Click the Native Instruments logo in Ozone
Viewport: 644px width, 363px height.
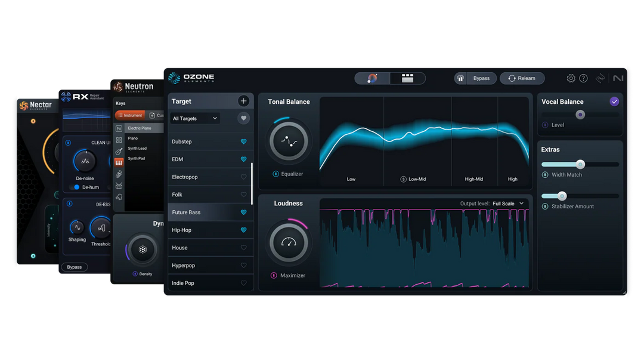pyautogui.click(x=618, y=78)
